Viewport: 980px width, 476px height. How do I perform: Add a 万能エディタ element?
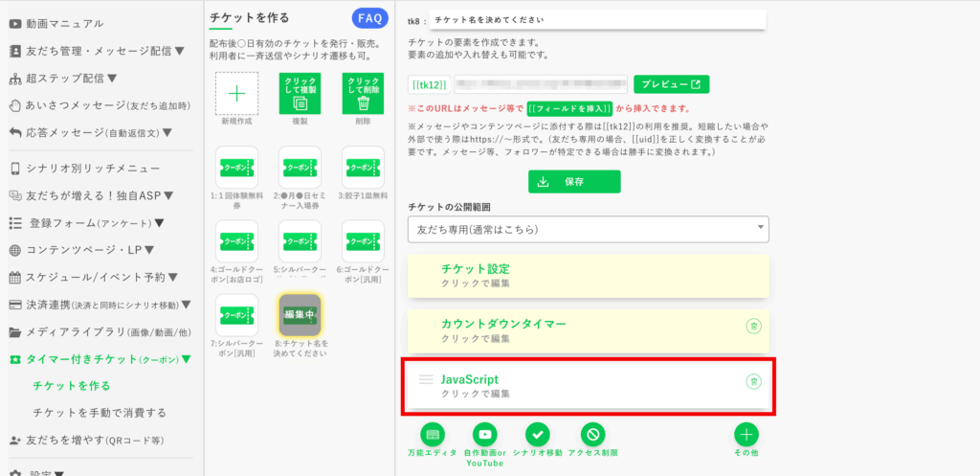(x=433, y=434)
